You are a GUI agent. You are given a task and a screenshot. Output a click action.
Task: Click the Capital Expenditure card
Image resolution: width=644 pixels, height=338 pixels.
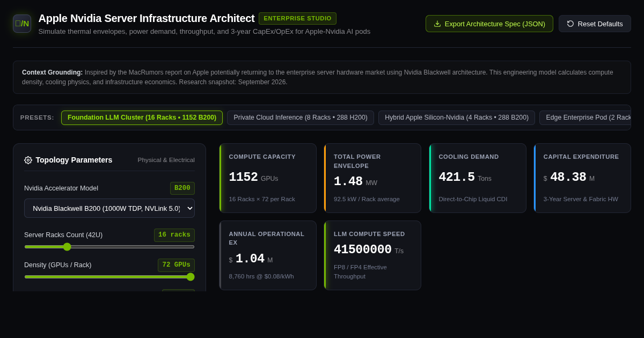[x=582, y=178]
